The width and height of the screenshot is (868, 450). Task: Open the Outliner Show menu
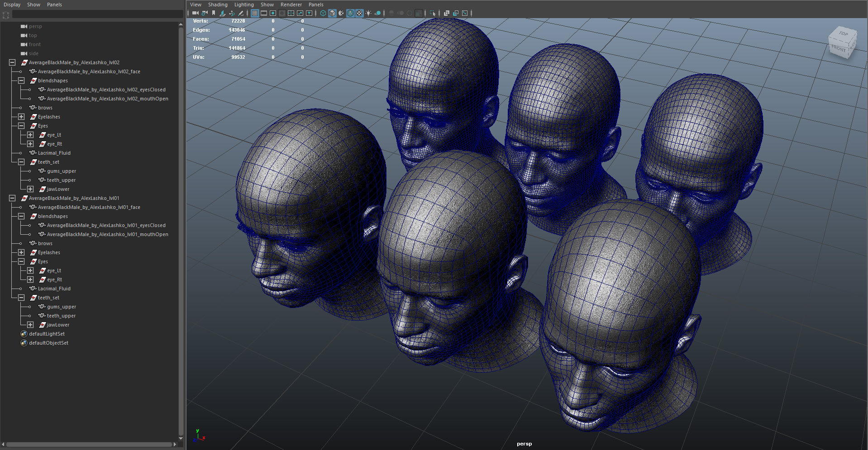point(33,5)
